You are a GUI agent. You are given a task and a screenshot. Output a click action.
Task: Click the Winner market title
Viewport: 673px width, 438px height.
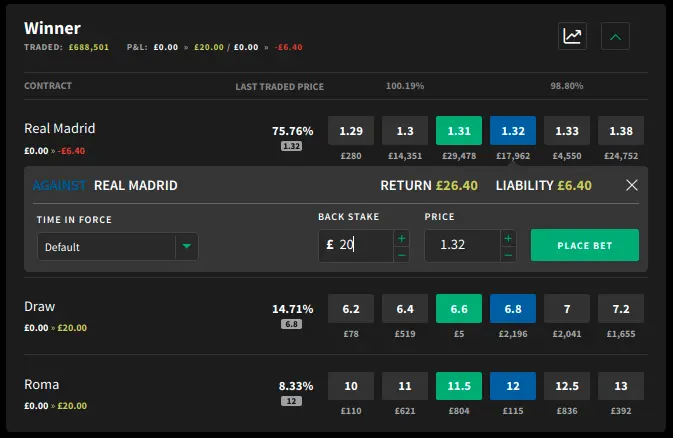52,28
